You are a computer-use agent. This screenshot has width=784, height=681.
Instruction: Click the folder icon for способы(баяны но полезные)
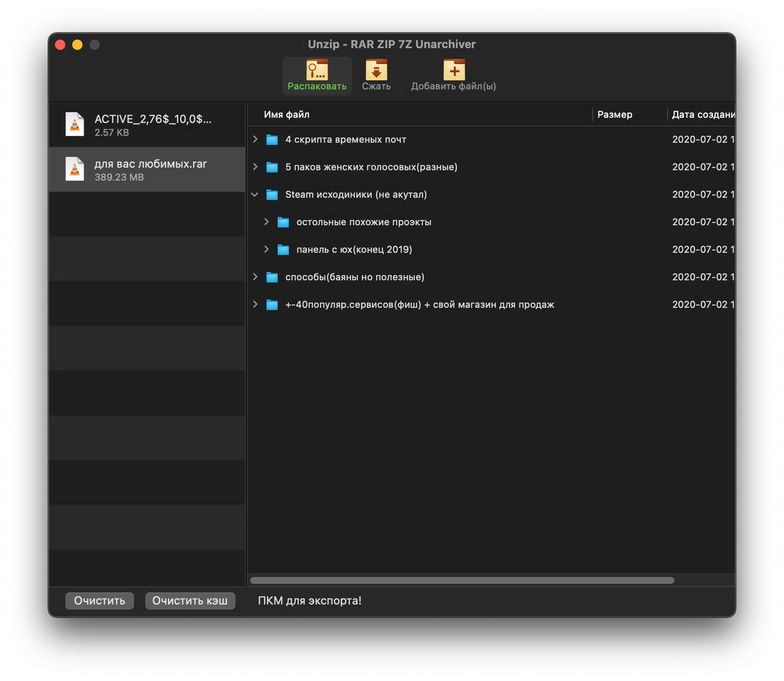pyautogui.click(x=272, y=277)
